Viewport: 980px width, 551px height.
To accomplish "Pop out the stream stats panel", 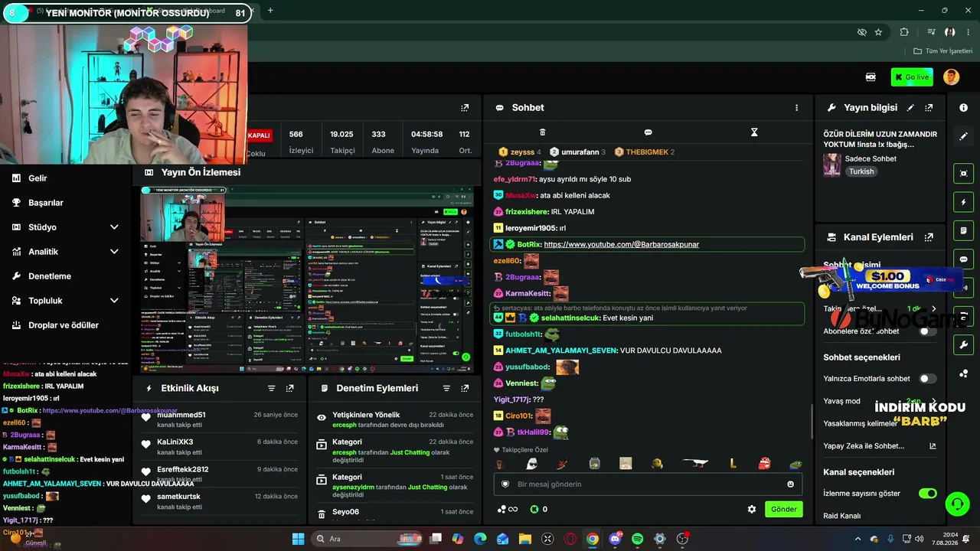I will coord(465,108).
